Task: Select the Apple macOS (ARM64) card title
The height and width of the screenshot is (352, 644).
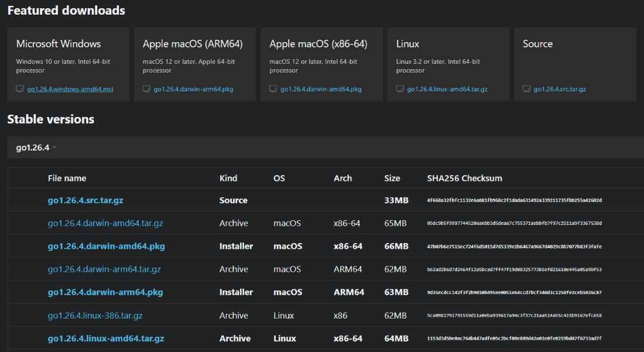Action: tap(193, 43)
